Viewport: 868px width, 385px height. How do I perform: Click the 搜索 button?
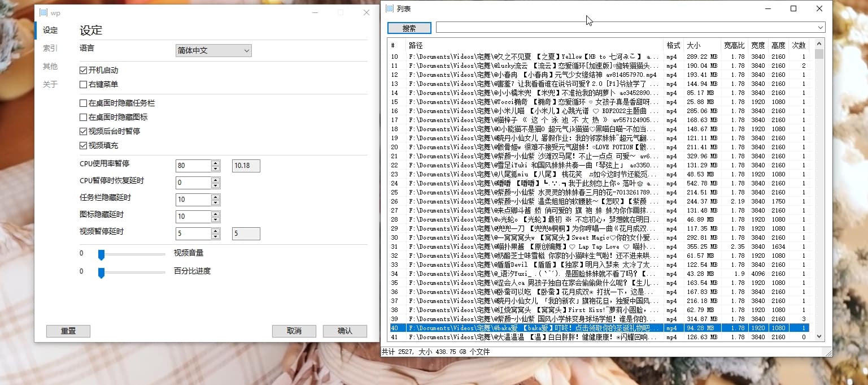coord(409,28)
